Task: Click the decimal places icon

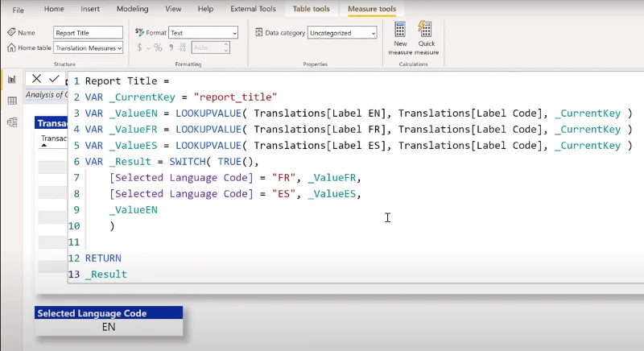Action: (x=183, y=47)
